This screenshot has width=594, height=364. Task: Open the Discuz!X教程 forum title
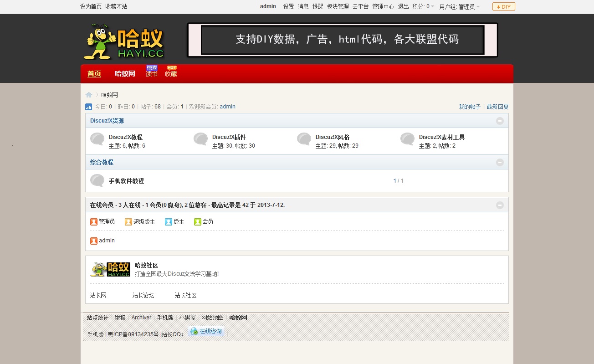(126, 137)
